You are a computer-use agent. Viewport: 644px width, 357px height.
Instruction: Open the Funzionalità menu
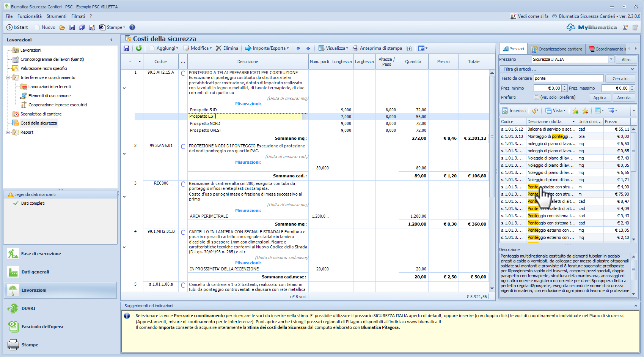click(30, 16)
